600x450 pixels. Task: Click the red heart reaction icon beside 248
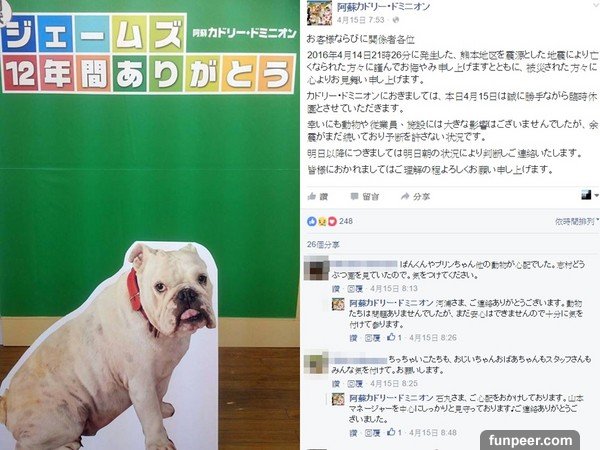point(332,221)
